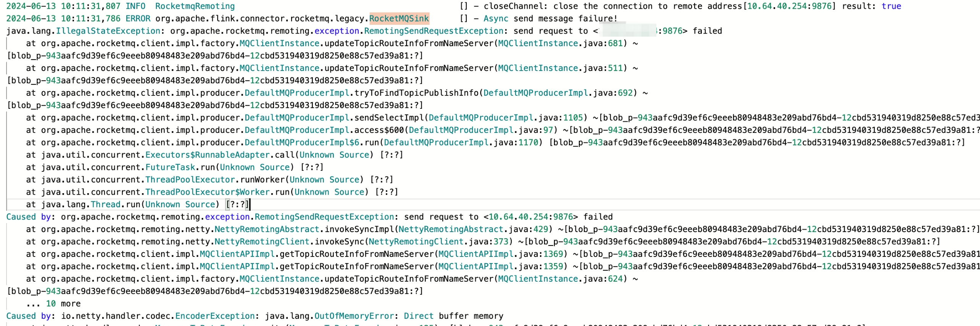Click NettyRemotingClient.java:373 reference

coord(438,242)
